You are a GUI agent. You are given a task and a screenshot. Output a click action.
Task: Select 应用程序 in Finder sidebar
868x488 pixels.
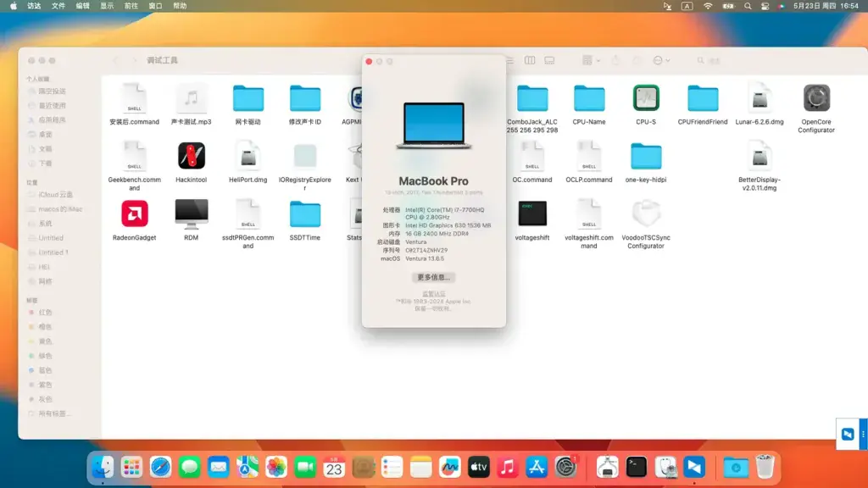(52, 119)
